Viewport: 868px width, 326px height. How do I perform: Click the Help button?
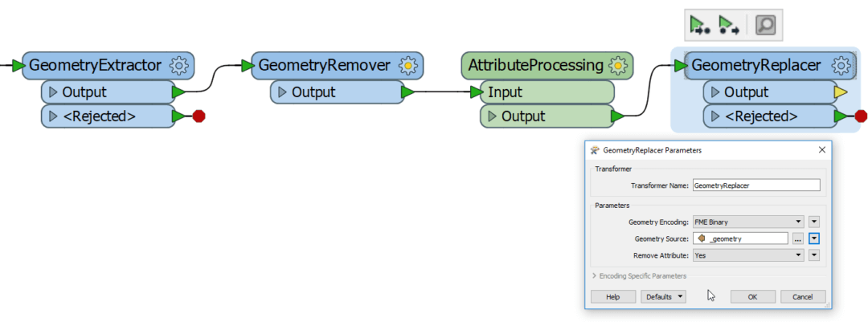pyautogui.click(x=612, y=296)
